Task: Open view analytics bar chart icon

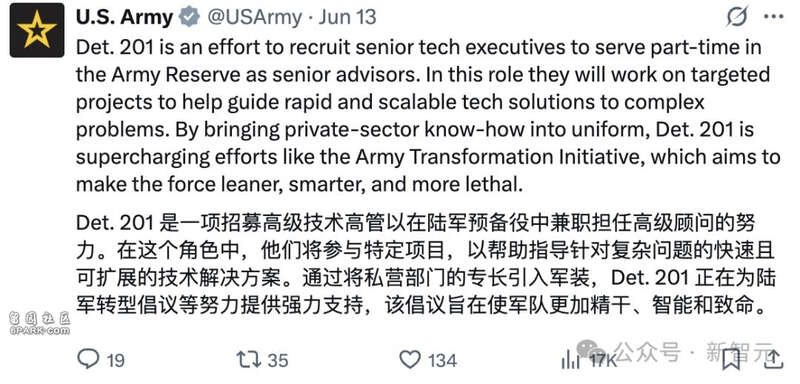Action: 571,361
